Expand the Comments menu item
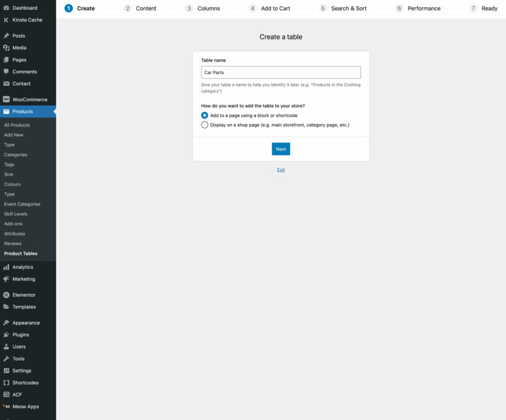This screenshot has height=420, width=506. click(x=24, y=72)
